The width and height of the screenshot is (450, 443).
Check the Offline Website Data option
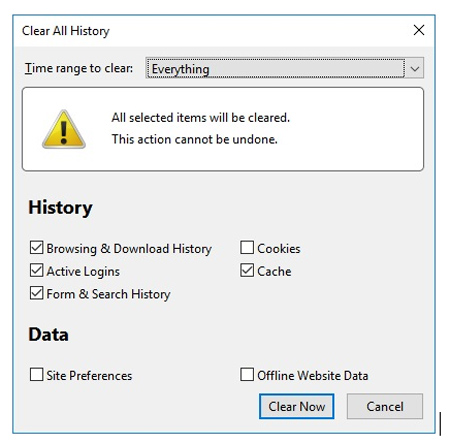pos(247,374)
